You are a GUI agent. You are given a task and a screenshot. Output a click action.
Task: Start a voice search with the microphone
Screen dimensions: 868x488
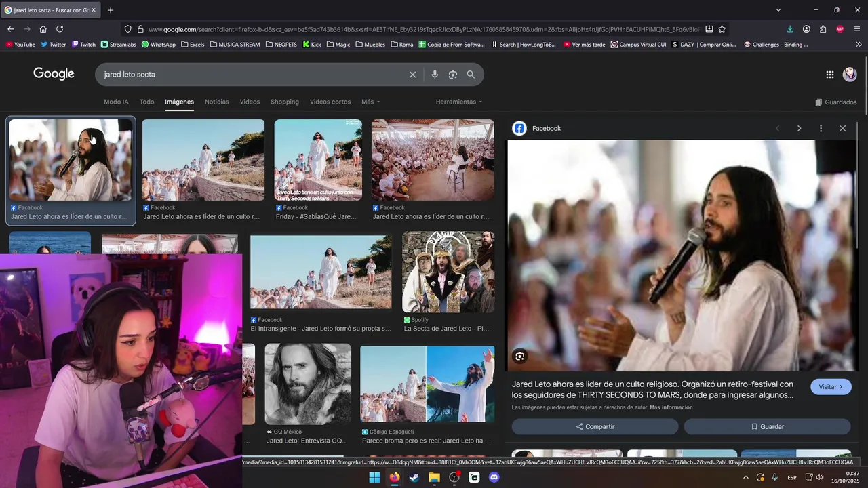tap(435, 75)
